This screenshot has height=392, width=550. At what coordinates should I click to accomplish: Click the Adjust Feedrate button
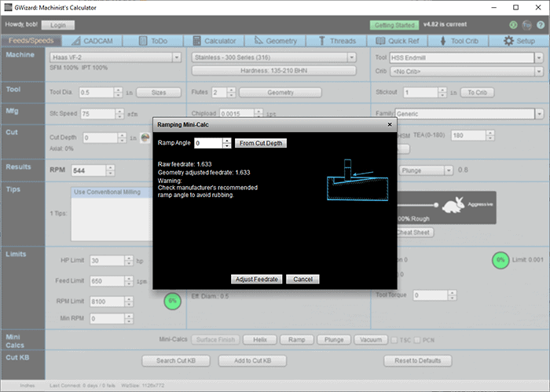(257, 279)
